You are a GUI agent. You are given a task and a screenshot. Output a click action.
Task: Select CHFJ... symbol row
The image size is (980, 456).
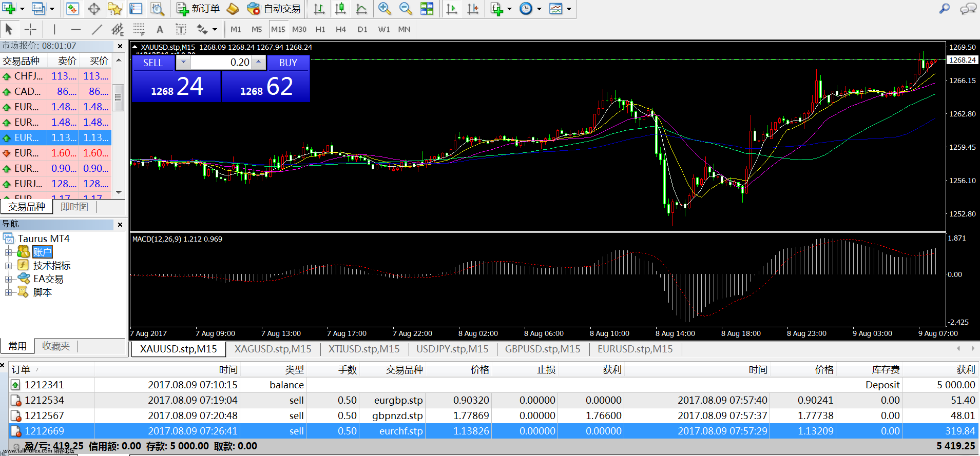[55, 76]
